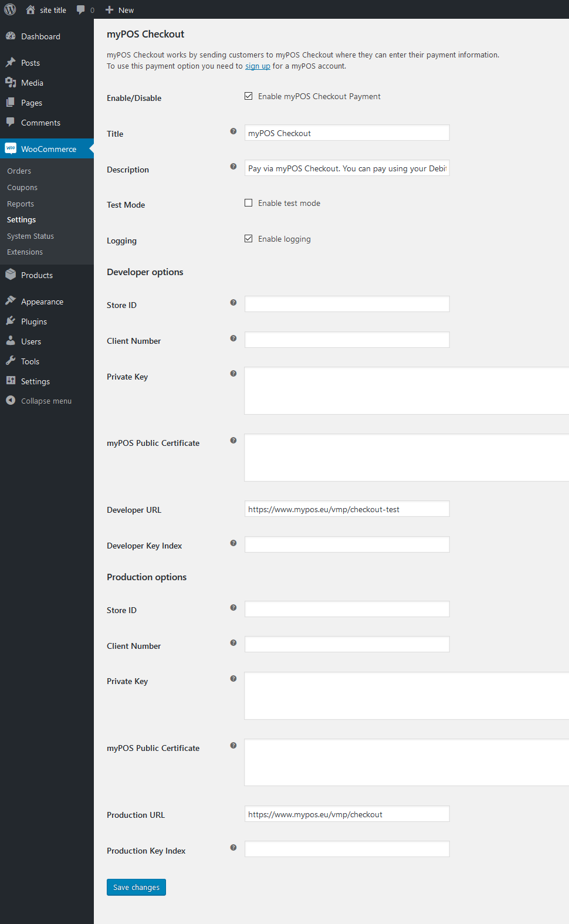Click help icon for Developer Client Number
The height and width of the screenshot is (924, 569).
click(x=233, y=339)
